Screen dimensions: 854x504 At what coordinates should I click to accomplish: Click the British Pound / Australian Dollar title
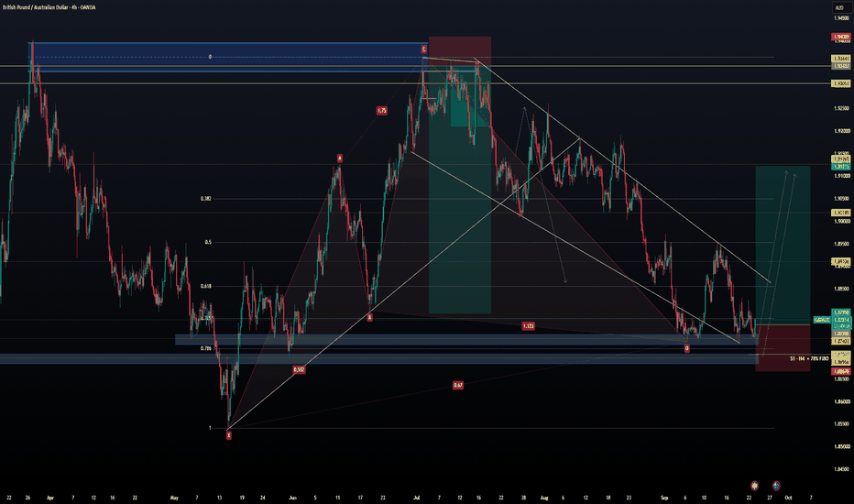click(x=32, y=7)
